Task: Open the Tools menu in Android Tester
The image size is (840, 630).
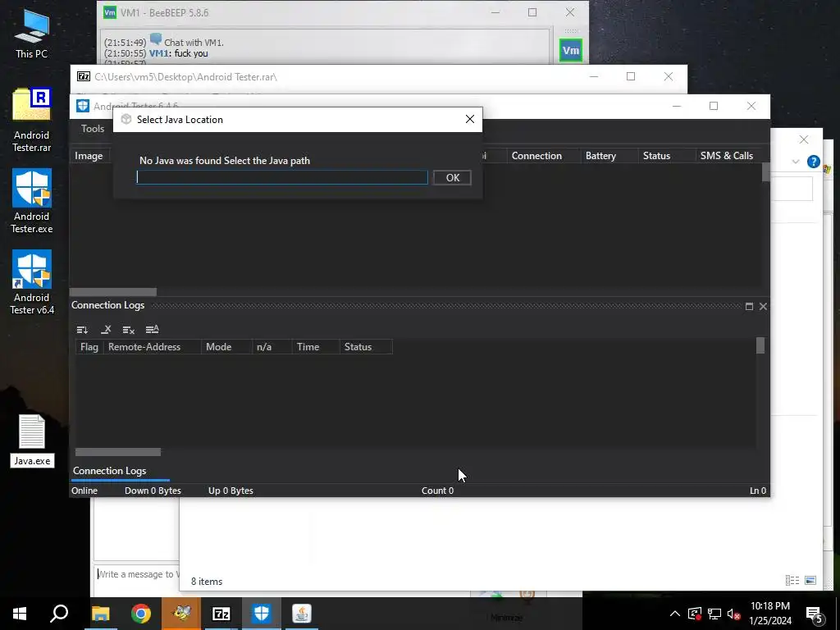Action: click(93, 129)
